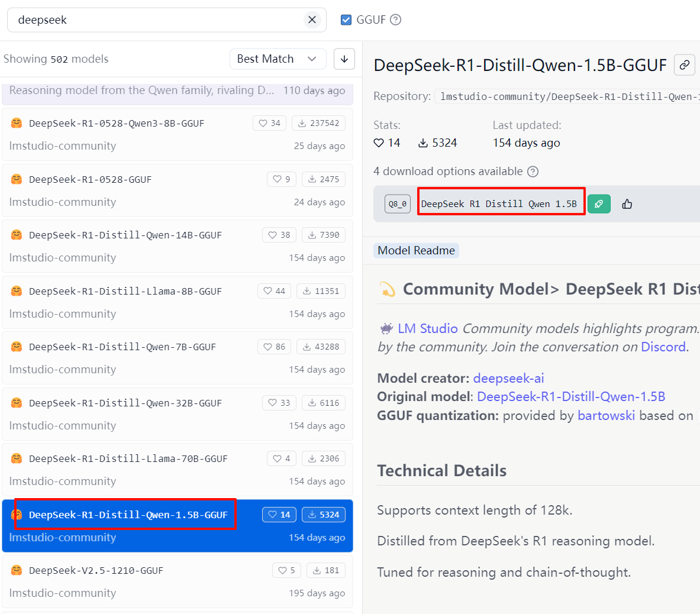Image resolution: width=700 pixels, height=614 pixels.
Task: Click the 14 likes stat in details panel
Action: tap(387, 143)
